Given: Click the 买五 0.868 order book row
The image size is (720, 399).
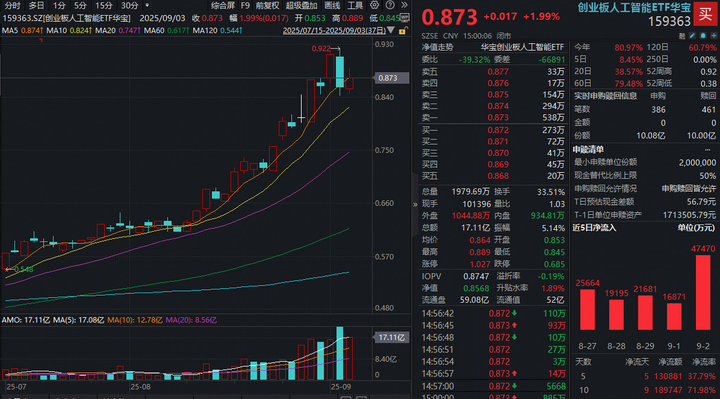Looking at the screenshot, I should click(493, 176).
